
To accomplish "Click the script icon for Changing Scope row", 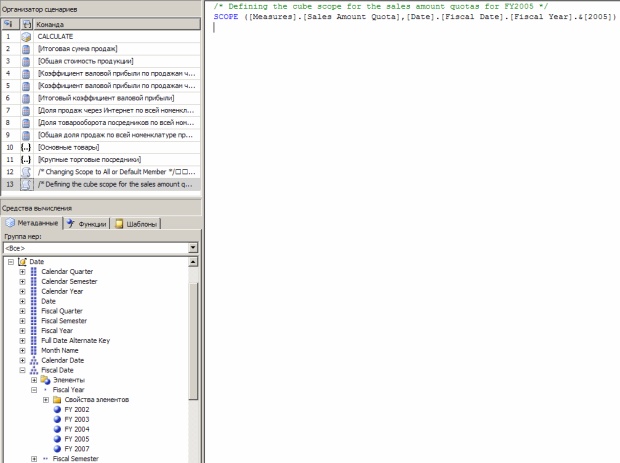I will (x=26, y=172).
